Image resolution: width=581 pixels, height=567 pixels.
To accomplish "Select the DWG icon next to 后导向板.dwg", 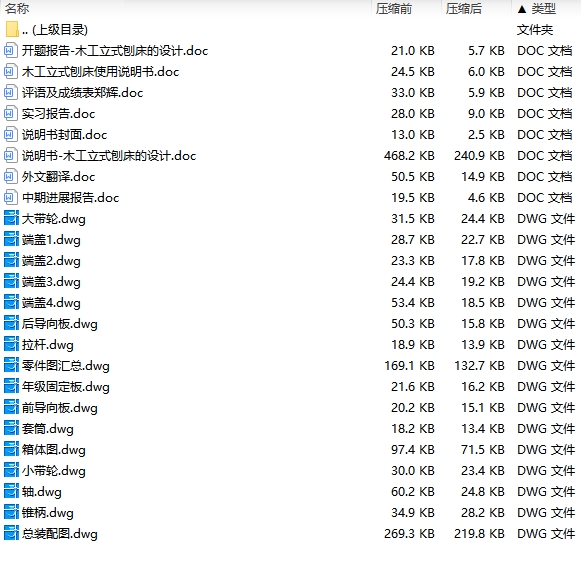I will [11, 324].
